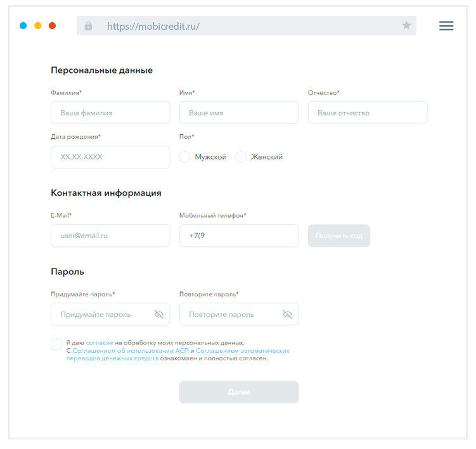476x449 pixels.
Task: Click the red window dot
Action: (x=53, y=26)
